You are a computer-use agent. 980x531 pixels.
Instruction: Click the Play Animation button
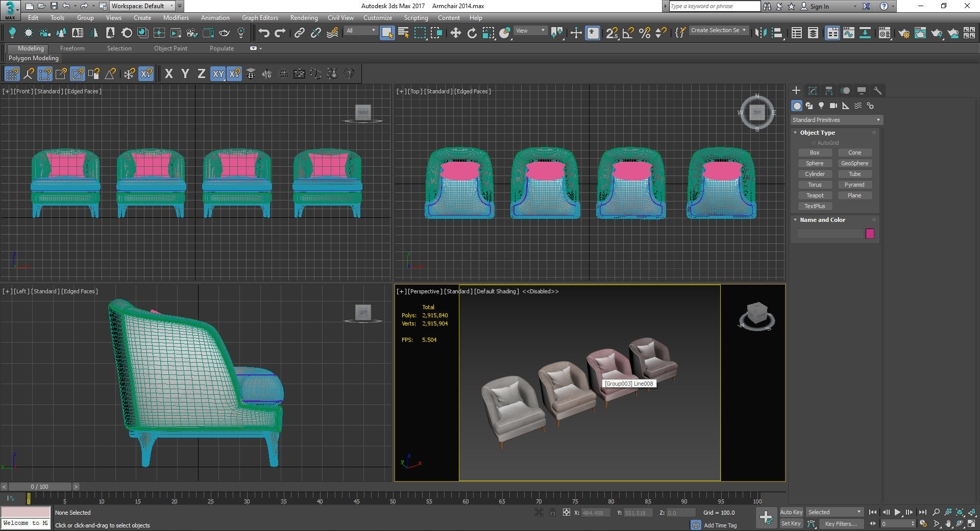click(x=898, y=512)
